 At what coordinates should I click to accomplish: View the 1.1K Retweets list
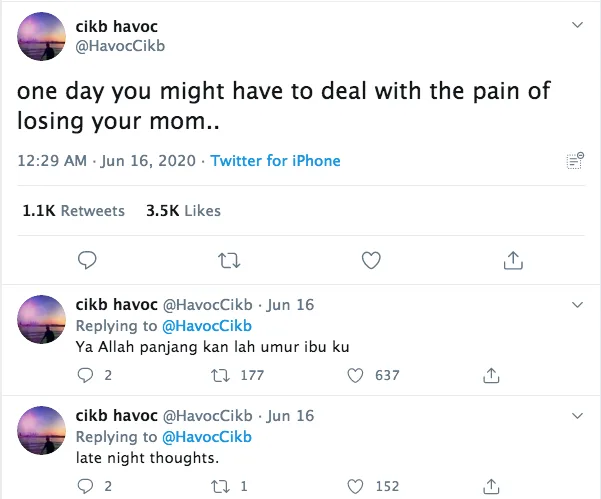pyautogui.click(x=73, y=211)
